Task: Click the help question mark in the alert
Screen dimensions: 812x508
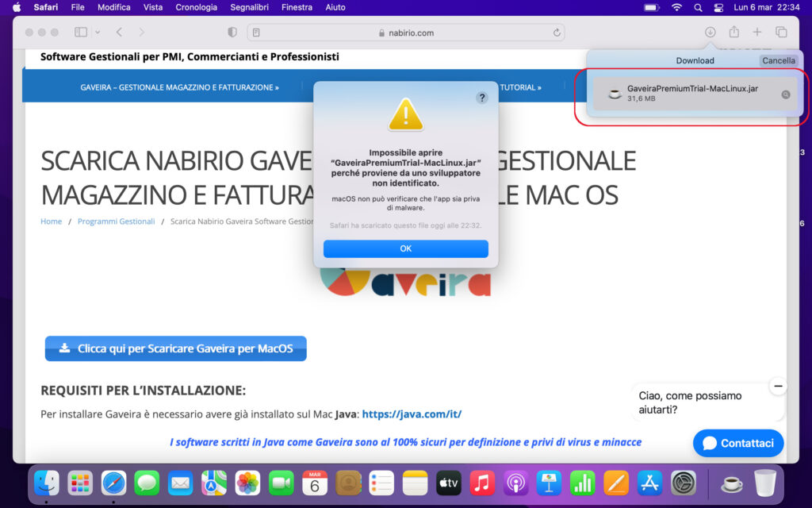Action: pos(481,98)
